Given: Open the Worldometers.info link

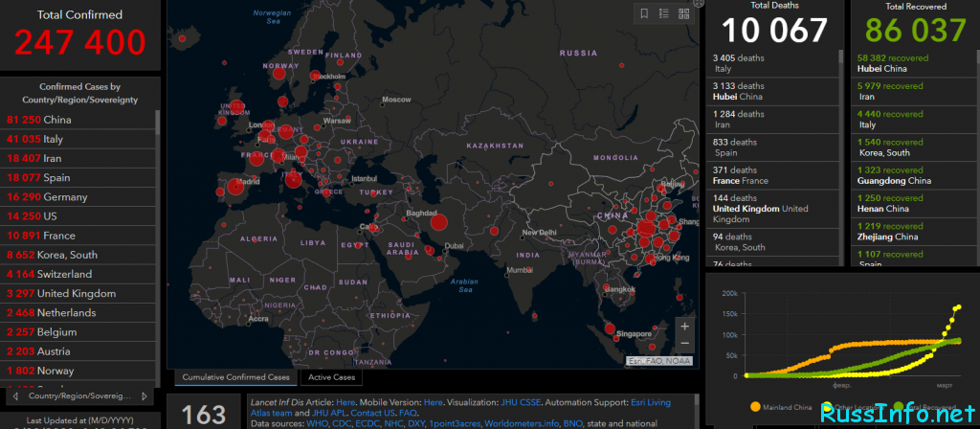Looking at the screenshot, I should [522, 424].
